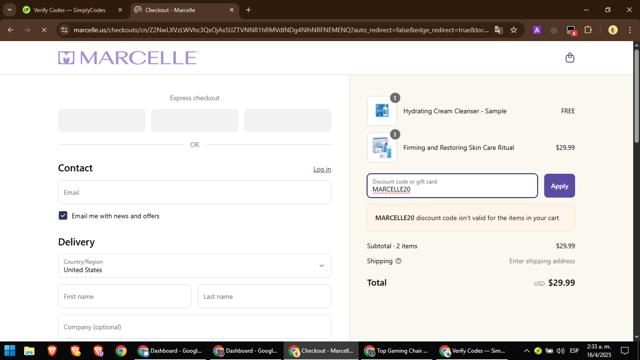Click the middle express checkout button
Image resolution: width=640 pixels, height=360 pixels.
point(195,120)
